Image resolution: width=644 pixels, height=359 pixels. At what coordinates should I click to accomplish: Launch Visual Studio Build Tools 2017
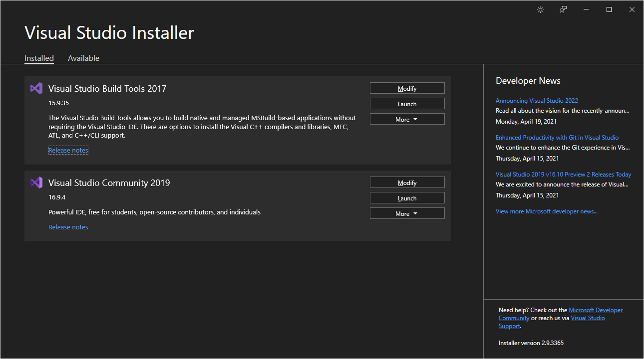(407, 104)
